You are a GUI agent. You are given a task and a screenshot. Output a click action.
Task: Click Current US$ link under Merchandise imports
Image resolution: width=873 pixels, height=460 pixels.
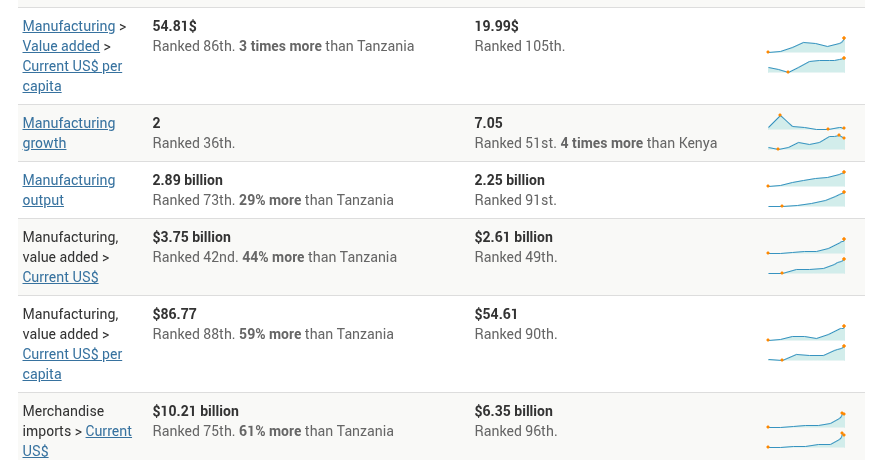pyautogui.click(x=108, y=431)
